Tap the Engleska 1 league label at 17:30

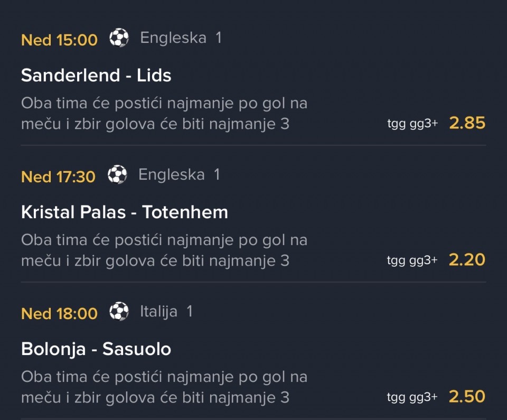coord(179,175)
